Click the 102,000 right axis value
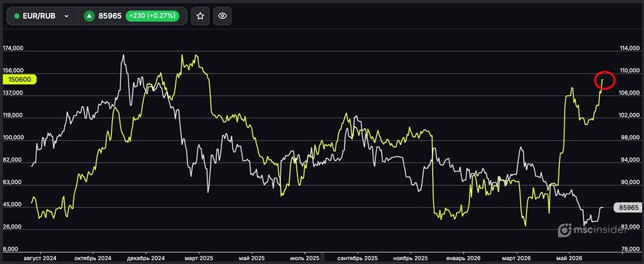Image resolution: width=644 pixels, height=264 pixels. point(629,115)
